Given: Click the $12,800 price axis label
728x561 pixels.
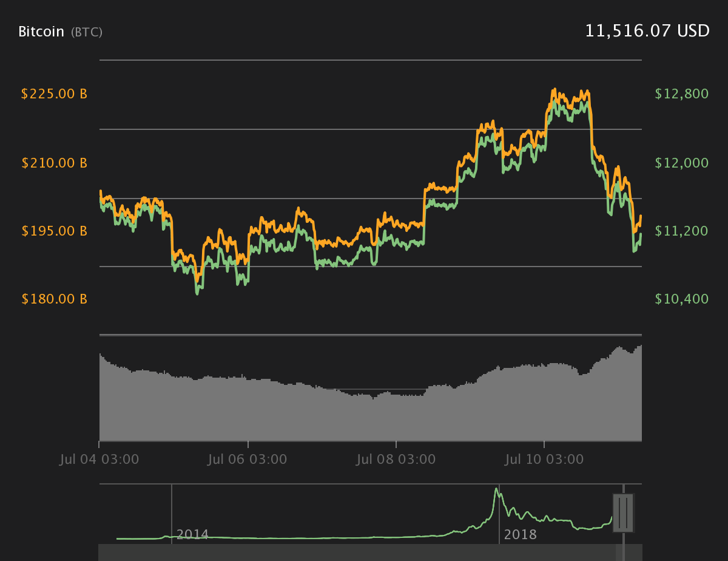Looking at the screenshot, I should tap(682, 94).
